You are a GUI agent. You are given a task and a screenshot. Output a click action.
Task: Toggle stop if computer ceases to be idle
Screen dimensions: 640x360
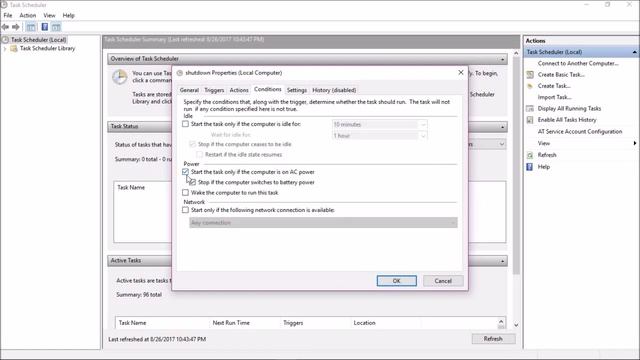pos(193,144)
